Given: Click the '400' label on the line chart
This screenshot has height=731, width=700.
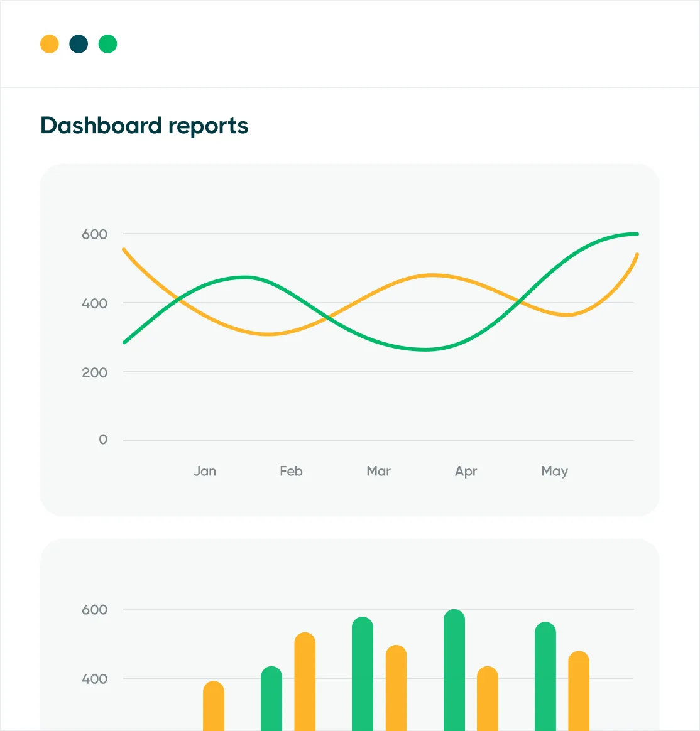Looking at the screenshot, I should [x=95, y=303].
